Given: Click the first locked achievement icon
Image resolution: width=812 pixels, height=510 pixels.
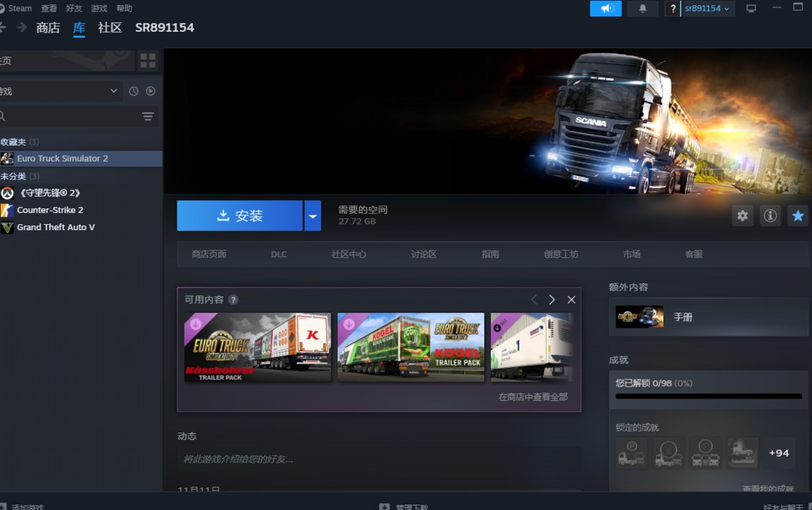Looking at the screenshot, I should (632, 453).
